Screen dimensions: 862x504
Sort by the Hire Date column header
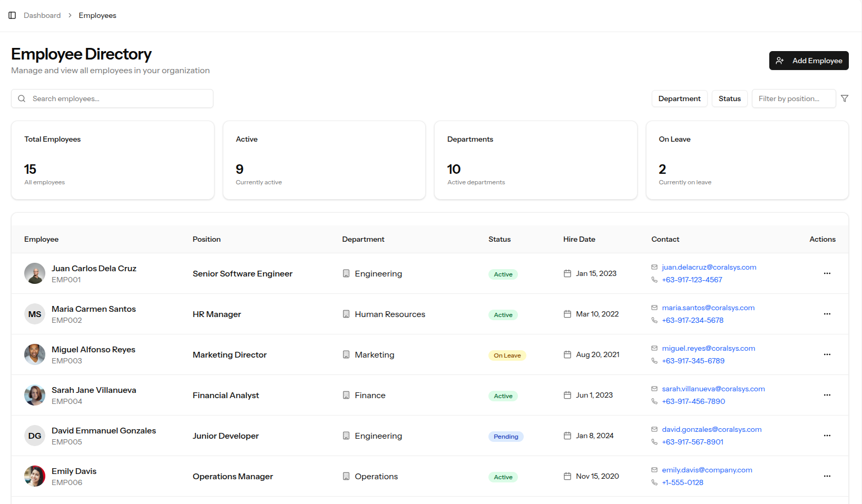click(x=579, y=239)
